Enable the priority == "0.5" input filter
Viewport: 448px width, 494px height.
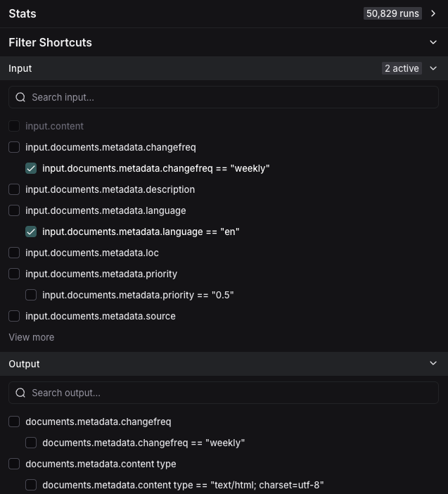(31, 296)
